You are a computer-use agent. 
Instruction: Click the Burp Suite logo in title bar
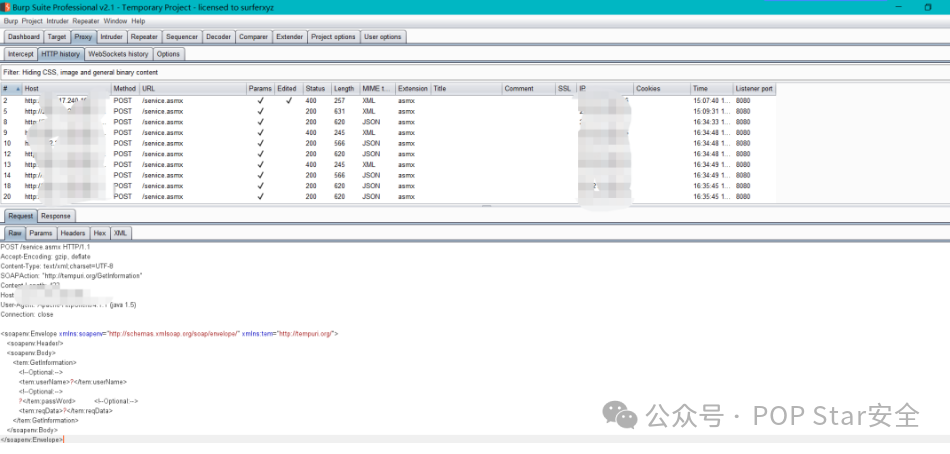click(x=5, y=7)
